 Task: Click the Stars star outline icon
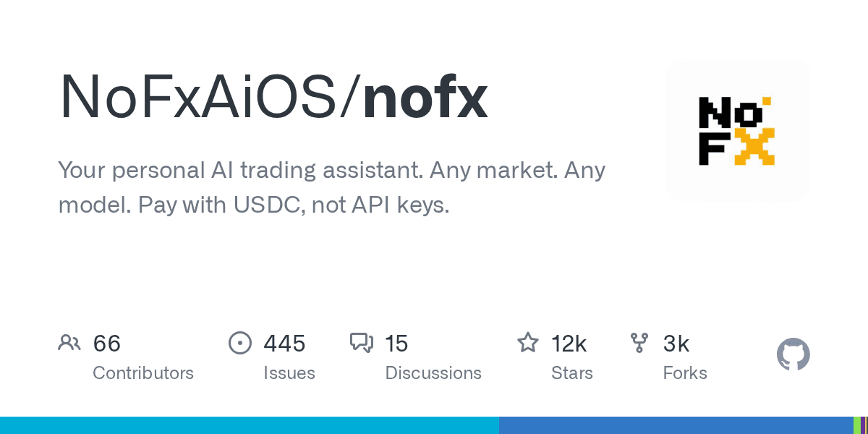(527, 343)
